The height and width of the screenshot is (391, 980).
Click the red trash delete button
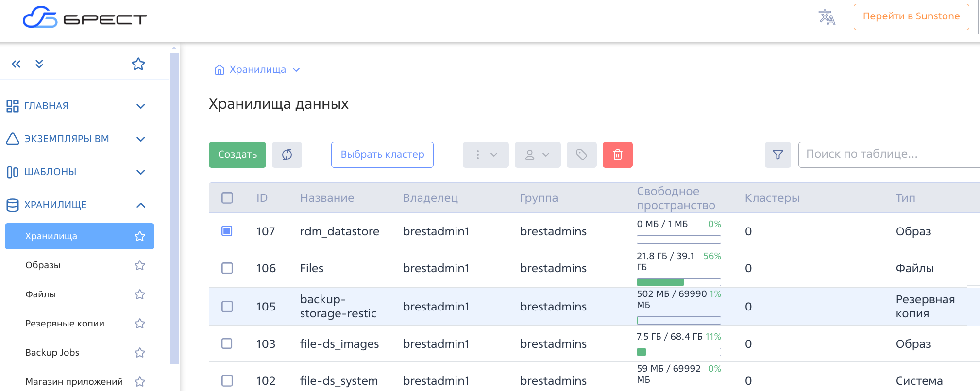tap(617, 155)
